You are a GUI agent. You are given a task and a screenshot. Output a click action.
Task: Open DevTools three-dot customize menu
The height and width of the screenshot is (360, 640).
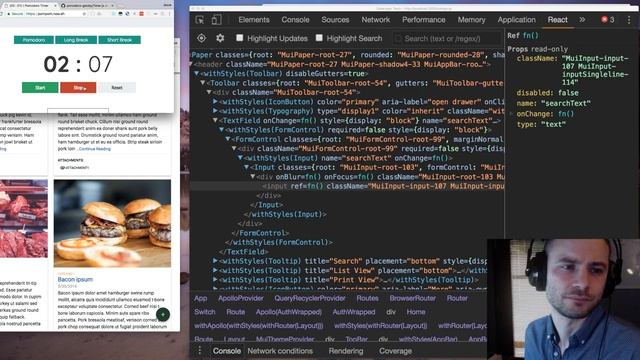pos(629,20)
